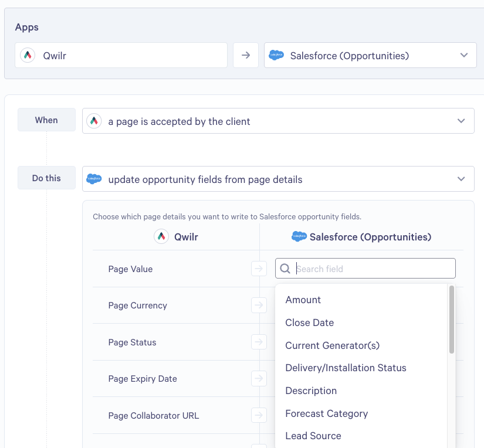The height and width of the screenshot is (448, 484).
Task: Click the mapping arrow beside Page Value
Action: coord(259,269)
